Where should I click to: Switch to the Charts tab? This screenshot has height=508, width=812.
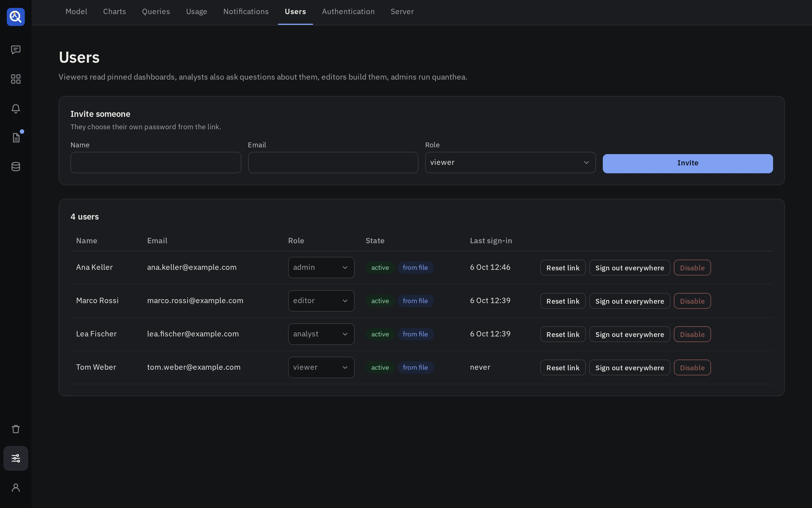114,12
